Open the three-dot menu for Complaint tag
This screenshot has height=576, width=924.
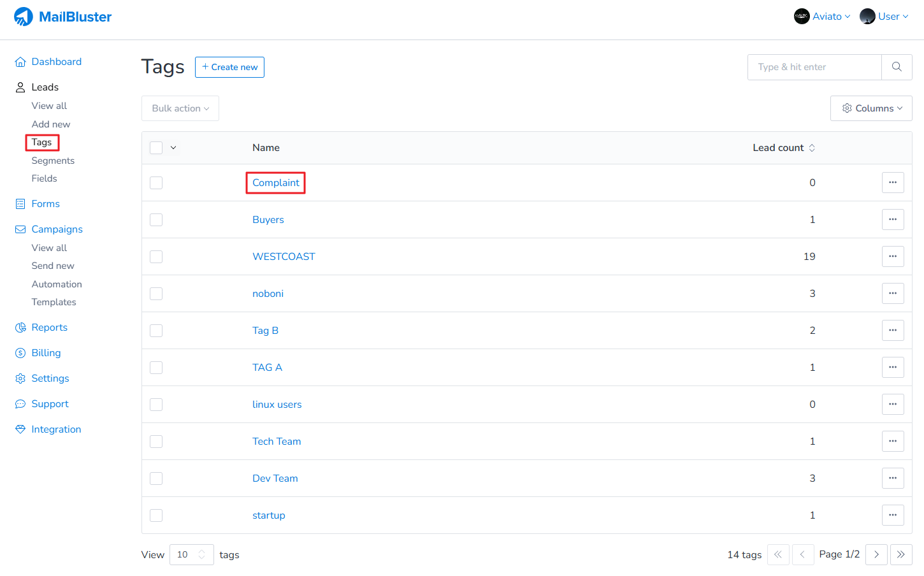coord(893,183)
